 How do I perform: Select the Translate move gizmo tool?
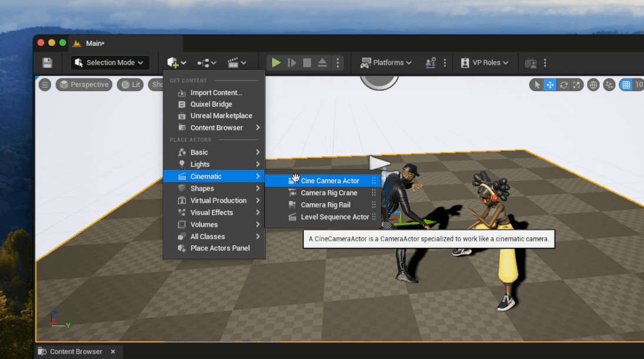[x=550, y=85]
